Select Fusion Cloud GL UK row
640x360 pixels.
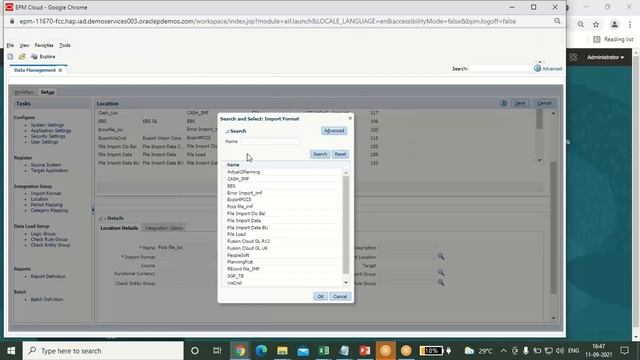click(x=284, y=248)
